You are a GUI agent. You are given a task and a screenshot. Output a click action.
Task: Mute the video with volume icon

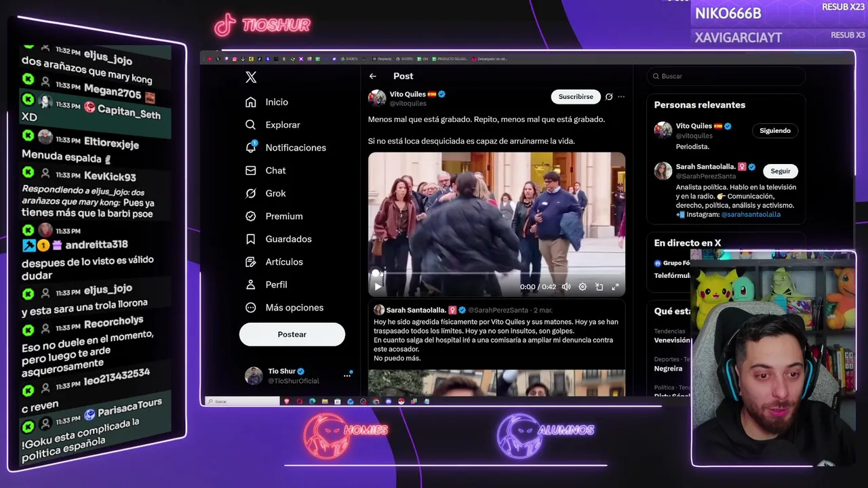[566, 287]
